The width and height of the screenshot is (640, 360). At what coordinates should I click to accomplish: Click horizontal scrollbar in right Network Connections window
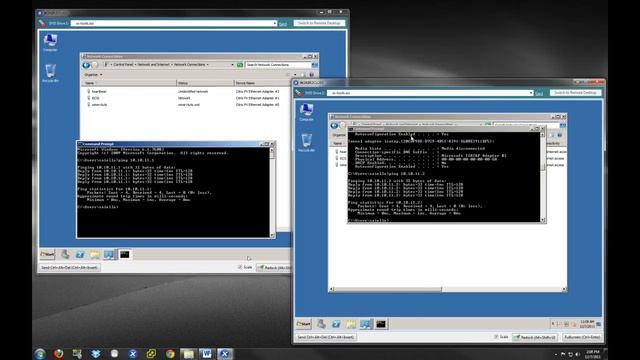448,289
